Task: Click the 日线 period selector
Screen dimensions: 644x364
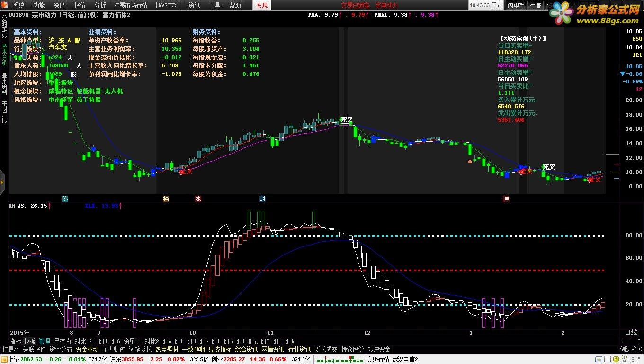Action: coord(631,333)
